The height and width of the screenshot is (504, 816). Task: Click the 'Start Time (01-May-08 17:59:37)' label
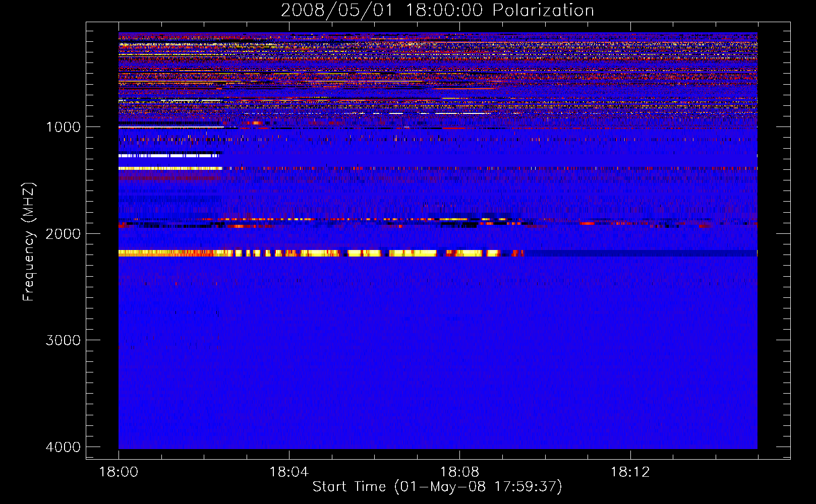coord(437,487)
